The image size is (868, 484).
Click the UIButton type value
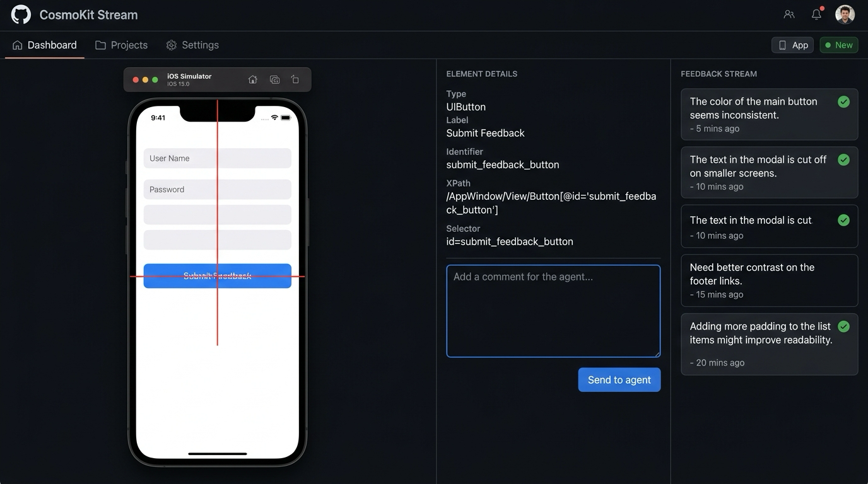click(466, 107)
